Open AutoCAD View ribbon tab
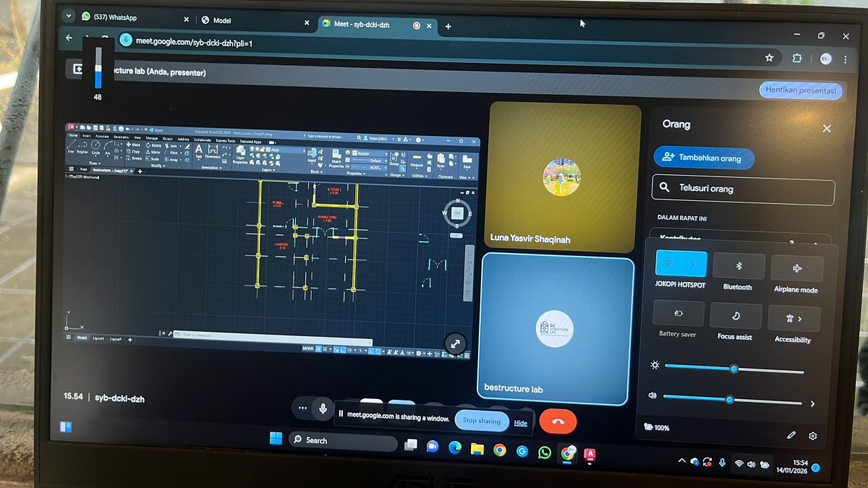This screenshot has width=868, height=488. [x=137, y=137]
